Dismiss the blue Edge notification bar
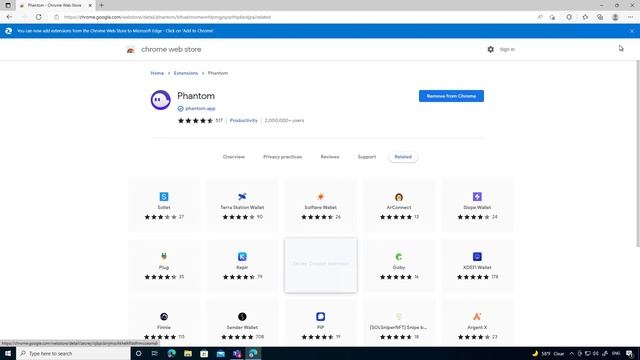 (x=632, y=31)
